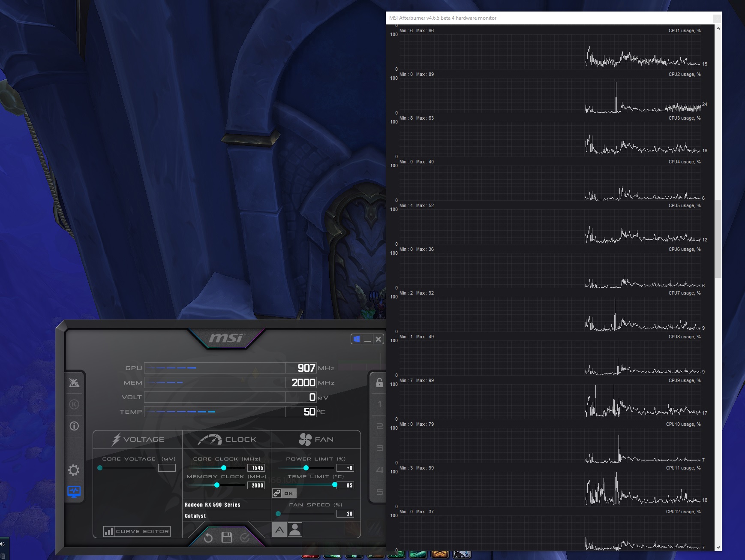Click the curve editor bar chart icon
745x560 pixels.
[x=109, y=531]
